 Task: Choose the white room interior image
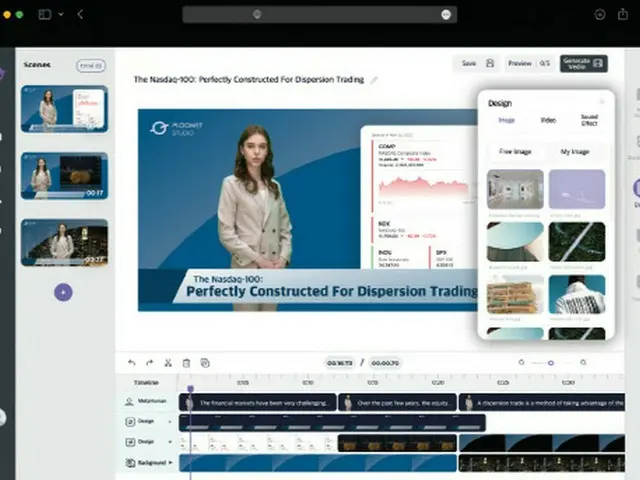(x=515, y=189)
